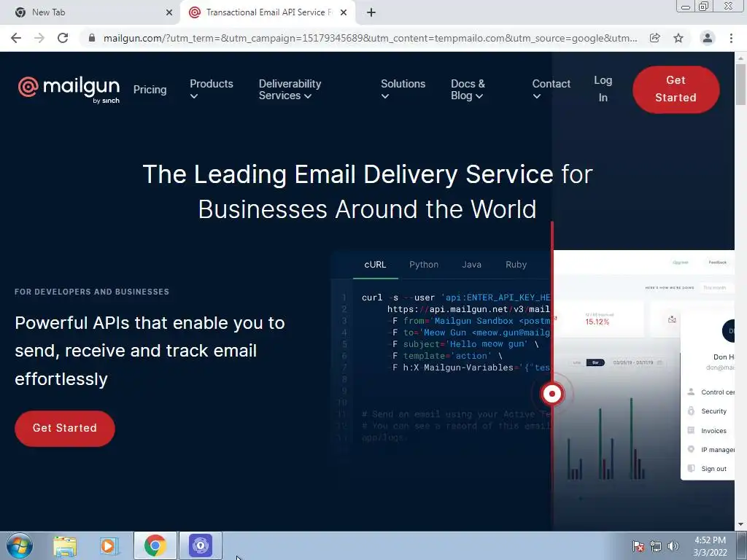
Task: Click the Invoices entry in the dashboard menu
Action: 713,430
